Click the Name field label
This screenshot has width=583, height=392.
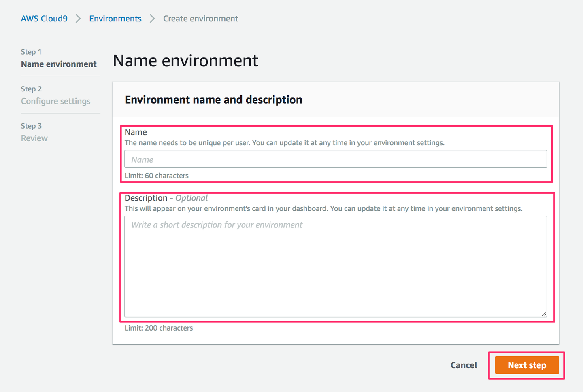(136, 132)
